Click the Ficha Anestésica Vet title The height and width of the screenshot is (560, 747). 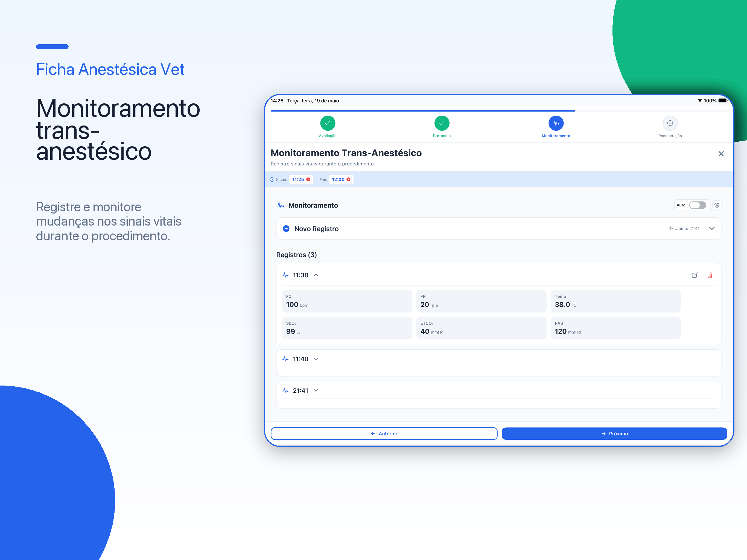pos(110,69)
